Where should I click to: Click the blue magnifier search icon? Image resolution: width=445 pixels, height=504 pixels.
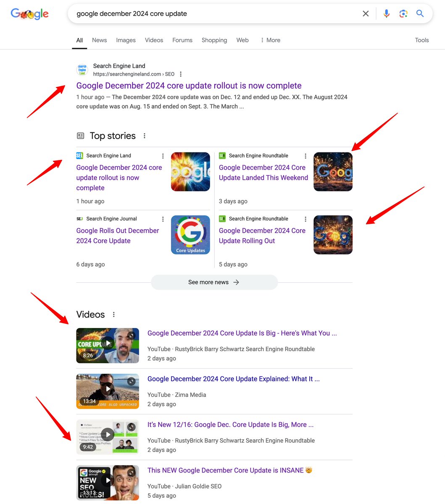pos(420,13)
